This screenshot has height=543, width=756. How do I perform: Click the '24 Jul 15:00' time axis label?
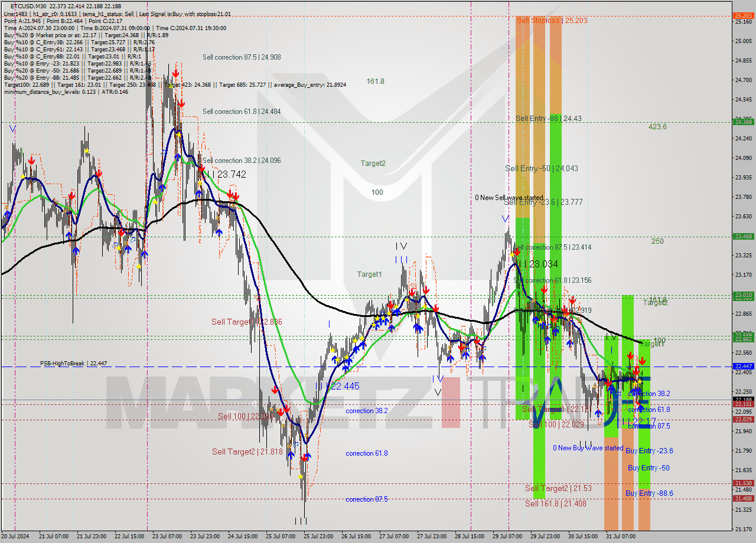point(243,537)
